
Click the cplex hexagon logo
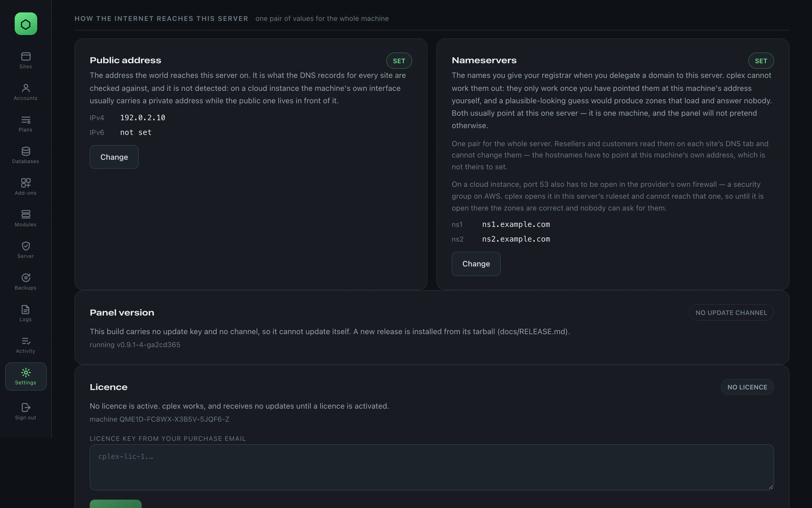click(26, 24)
